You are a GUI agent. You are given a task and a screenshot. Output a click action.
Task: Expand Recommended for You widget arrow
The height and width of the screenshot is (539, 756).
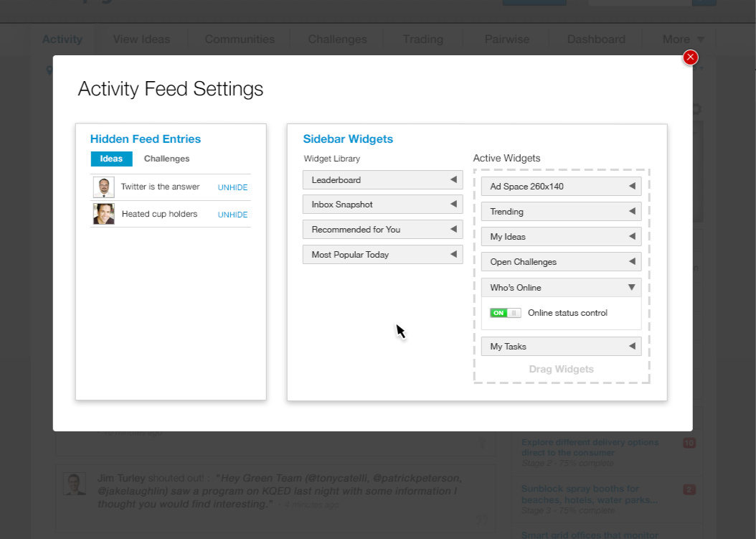pos(453,230)
